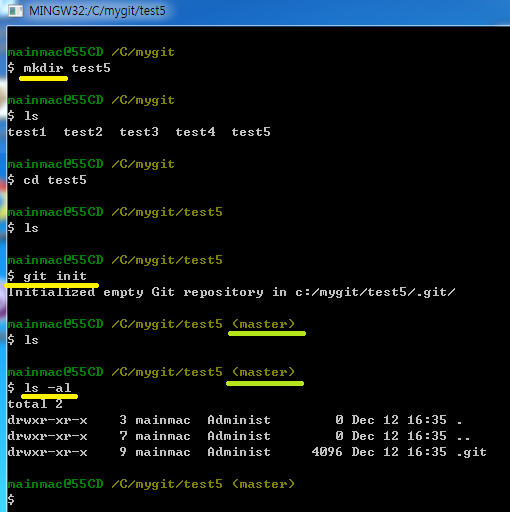Screen dimensions: 510x512
Task: Click the '..' parent directory entry row
Action: click(239, 436)
